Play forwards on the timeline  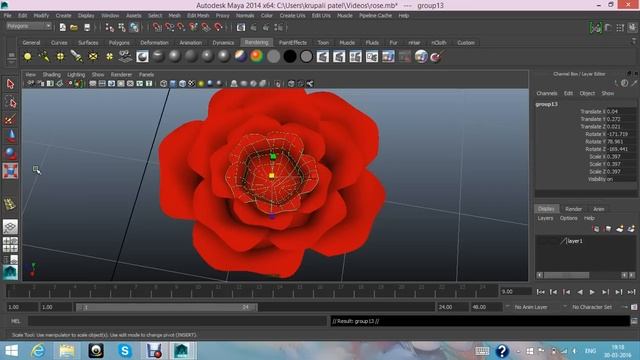(592, 292)
